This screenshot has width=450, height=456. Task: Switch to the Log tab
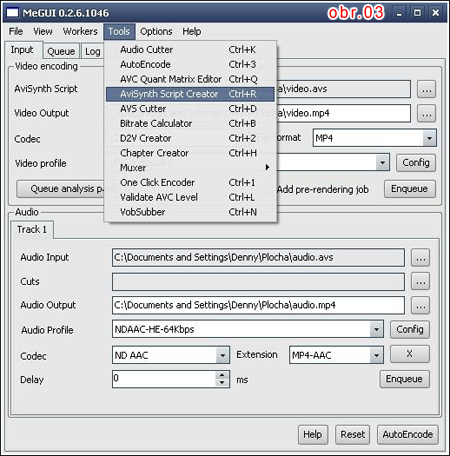tap(92, 51)
